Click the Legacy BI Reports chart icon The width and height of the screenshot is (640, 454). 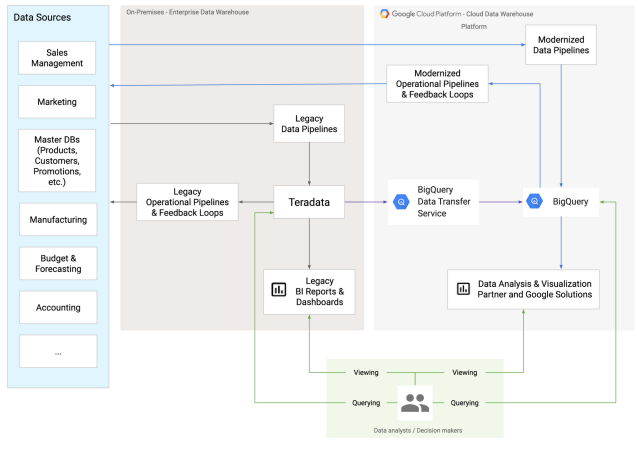pos(279,289)
